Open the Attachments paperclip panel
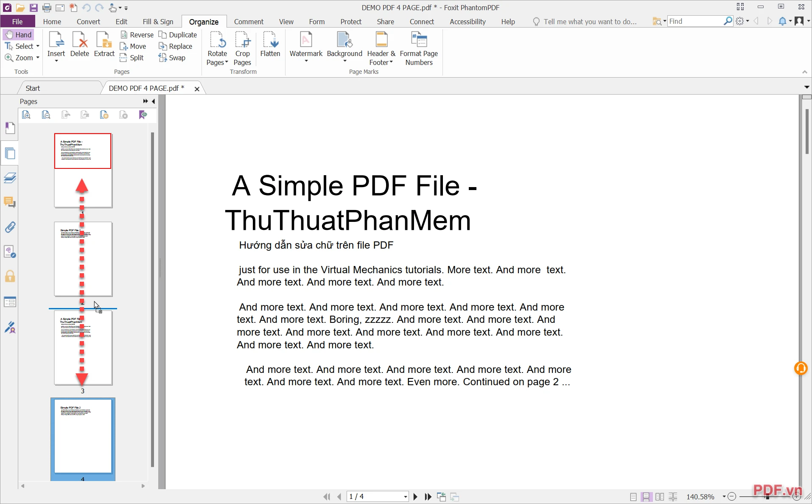812x504 pixels. [10, 227]
